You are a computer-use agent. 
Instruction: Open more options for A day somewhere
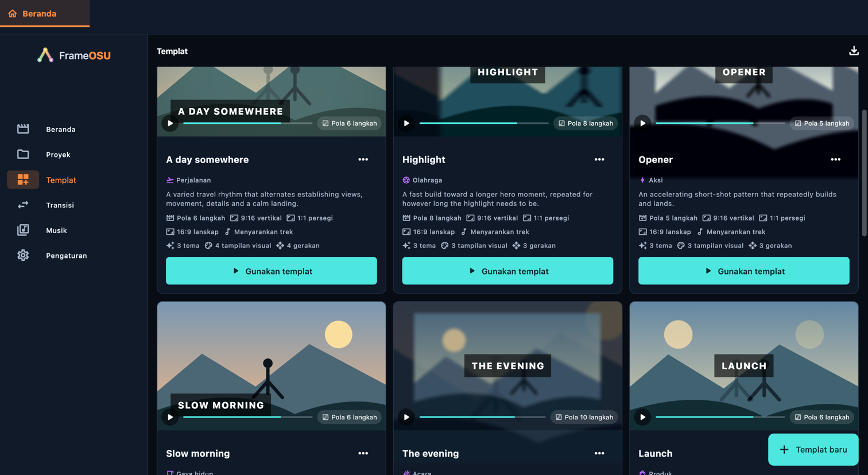pyautogui.click(x=363, y=160)
